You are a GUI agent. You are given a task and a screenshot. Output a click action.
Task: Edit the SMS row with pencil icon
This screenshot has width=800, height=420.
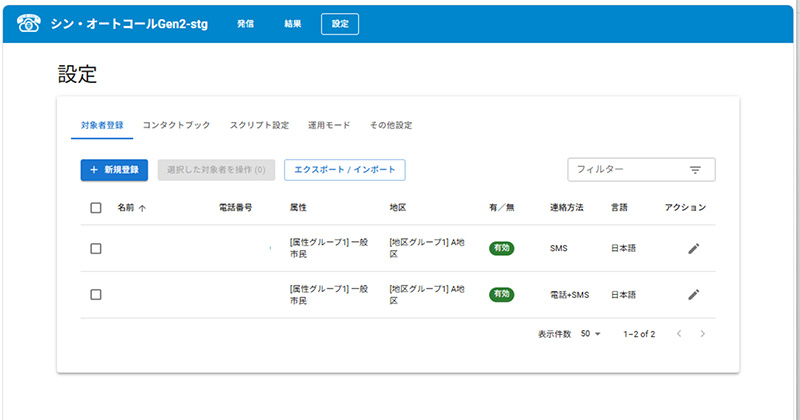click(x=693, y=249)
